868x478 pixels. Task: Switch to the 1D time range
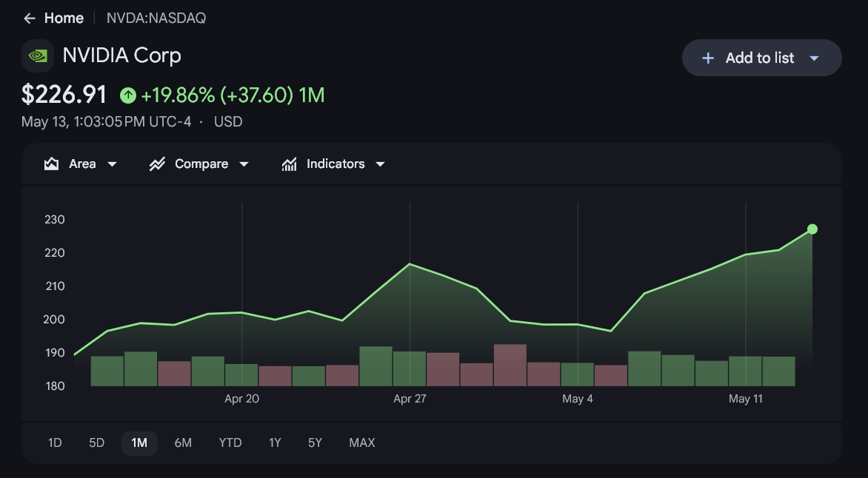[55, 443]
